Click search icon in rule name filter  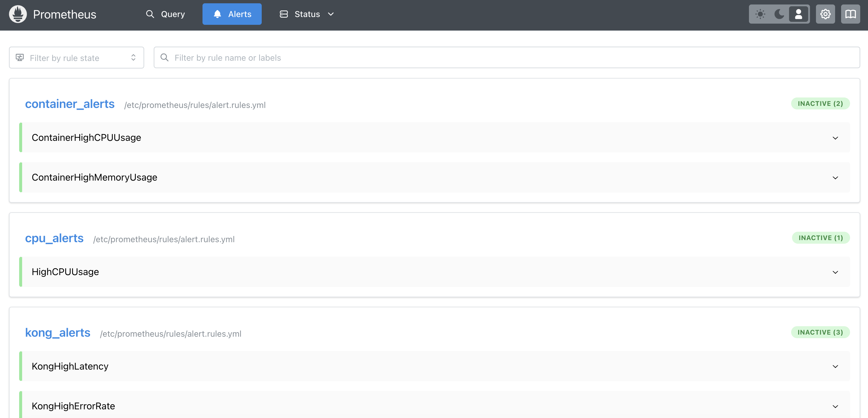(165, 58)
